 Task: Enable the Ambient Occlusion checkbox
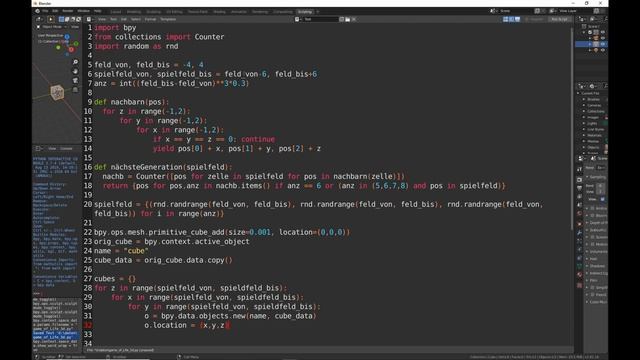pyautogui.click(x=593, y=208)
